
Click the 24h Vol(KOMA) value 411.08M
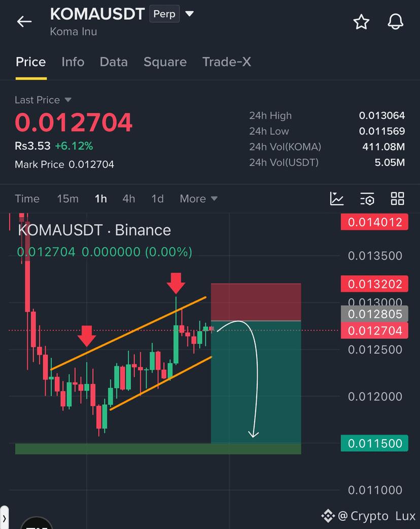[x=383, y=147]
